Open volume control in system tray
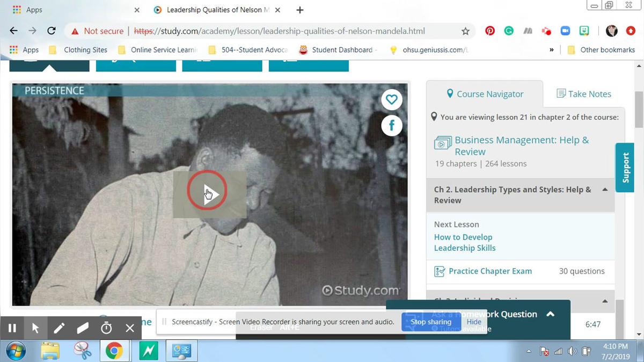This screenshot has height=362, width=644. (x=573, y=351)
